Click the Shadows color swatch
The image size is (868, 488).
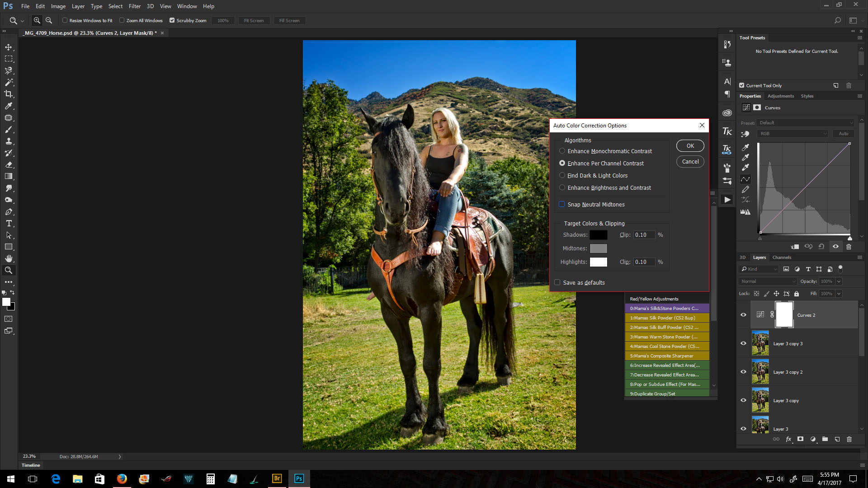click(598, 235)
